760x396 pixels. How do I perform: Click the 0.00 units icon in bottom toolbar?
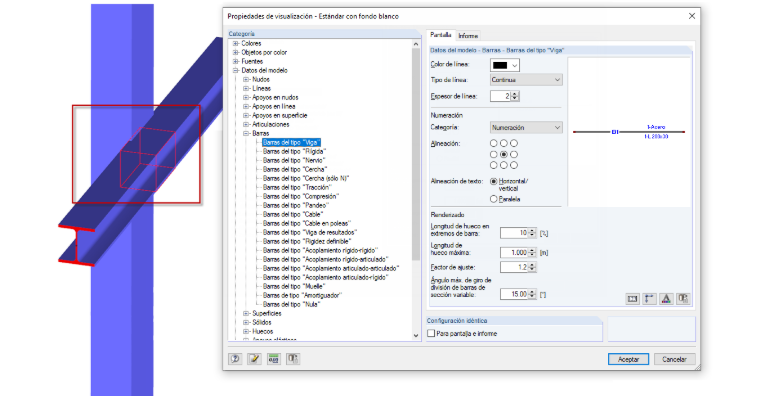[274, 359]
